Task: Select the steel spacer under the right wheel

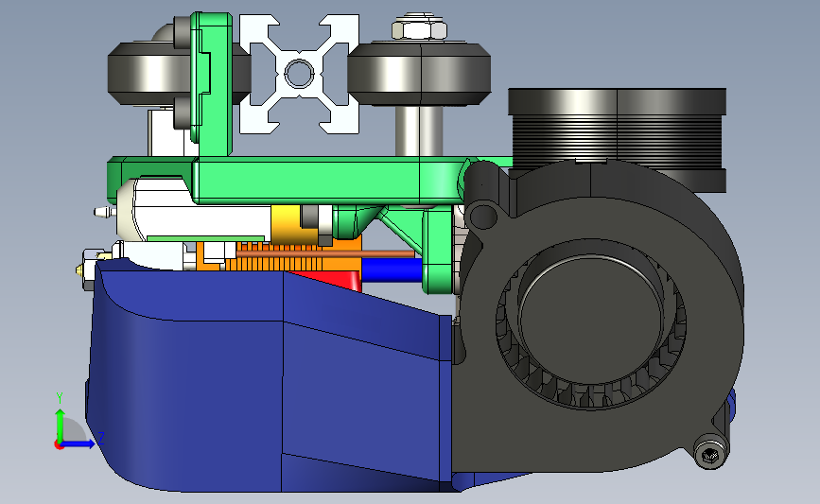Action: (419, 130)
